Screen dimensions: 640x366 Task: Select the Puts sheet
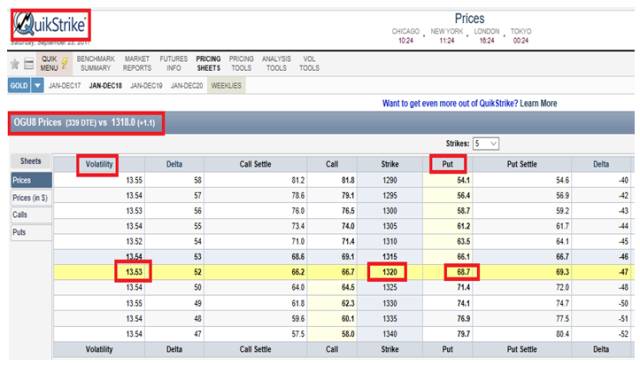30,232
